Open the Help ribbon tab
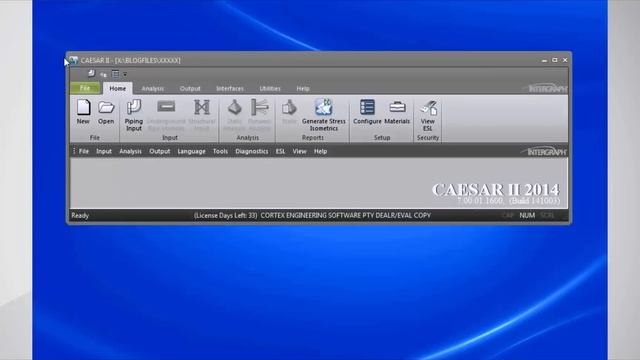 pos(303,89)
